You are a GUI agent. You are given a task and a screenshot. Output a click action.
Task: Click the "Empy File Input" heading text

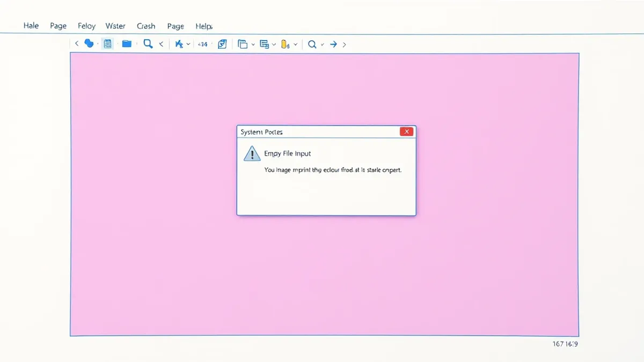pos(288,154)
